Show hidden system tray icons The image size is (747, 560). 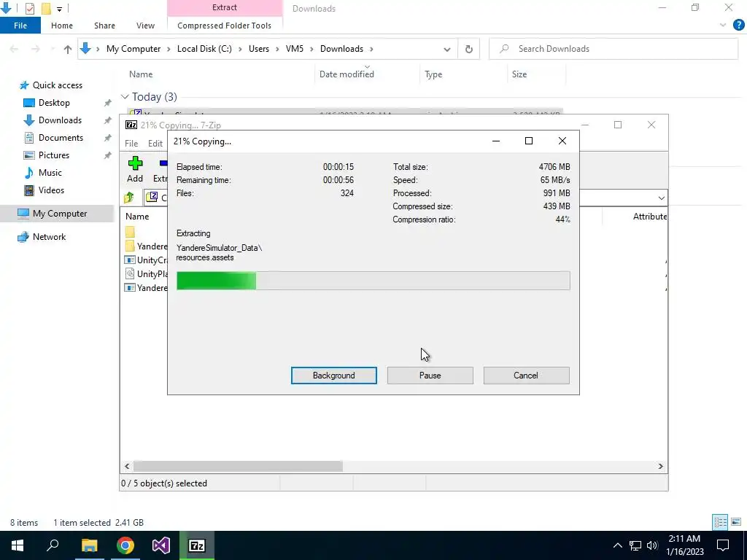click(x=617, y=545)
